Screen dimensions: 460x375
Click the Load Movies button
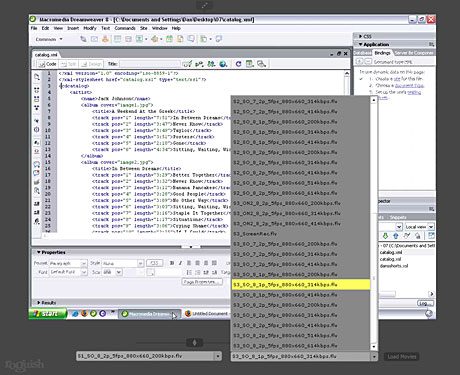point(402,357)
